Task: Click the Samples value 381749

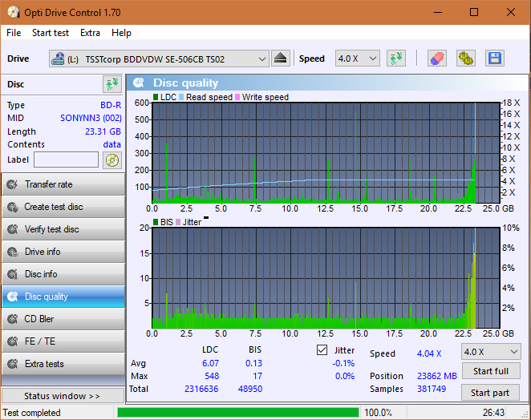Action: (432, 389)
